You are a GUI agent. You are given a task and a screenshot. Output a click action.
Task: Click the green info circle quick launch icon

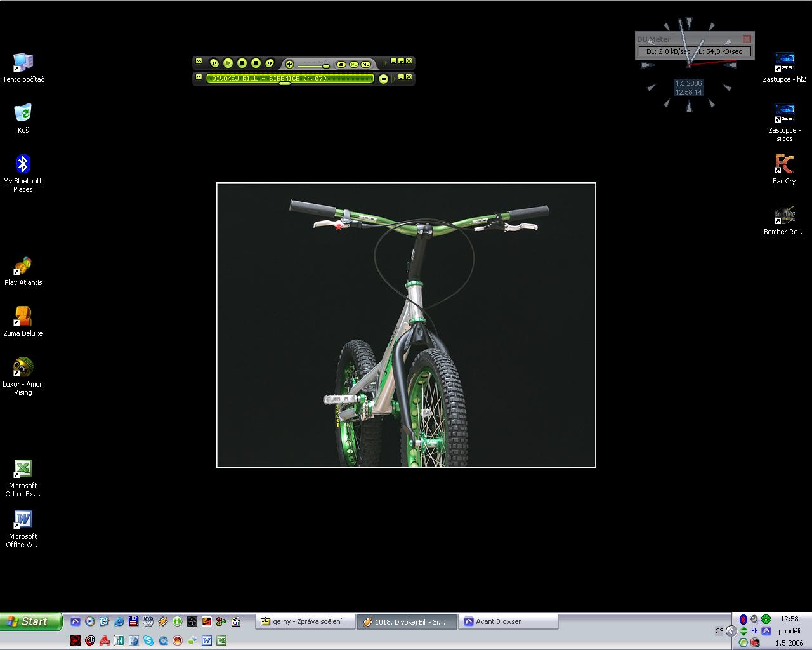pos(178,621)
